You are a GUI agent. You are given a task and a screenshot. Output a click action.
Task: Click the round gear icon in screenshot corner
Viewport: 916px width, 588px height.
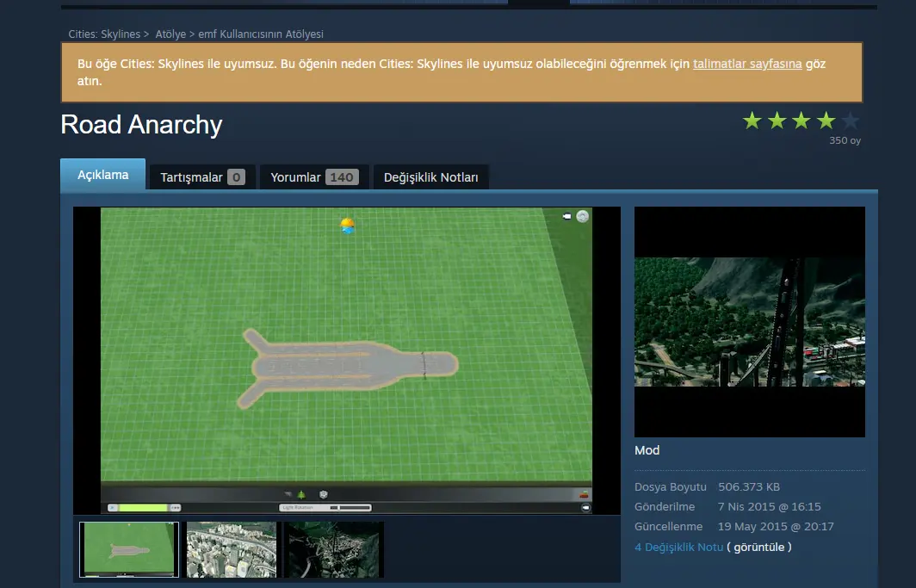pos(583,217)
